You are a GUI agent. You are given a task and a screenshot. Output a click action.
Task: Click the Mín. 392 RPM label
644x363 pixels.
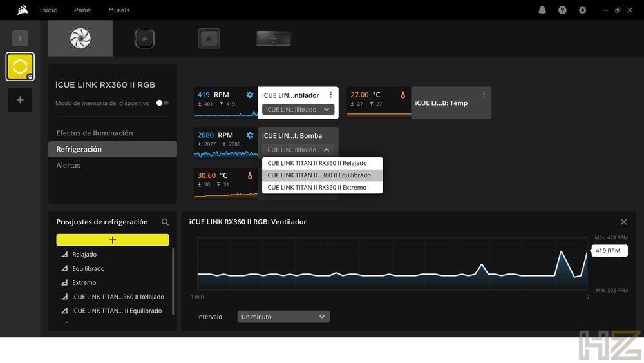612,291
